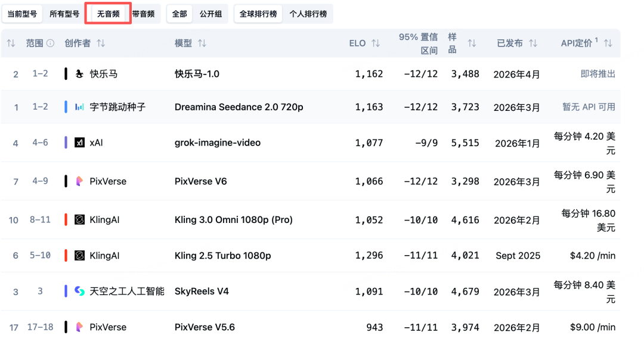The width and height of the screenshot is (644, 341).
Task: Sort the table by ELO column
Action: click(x=376, y=44)
